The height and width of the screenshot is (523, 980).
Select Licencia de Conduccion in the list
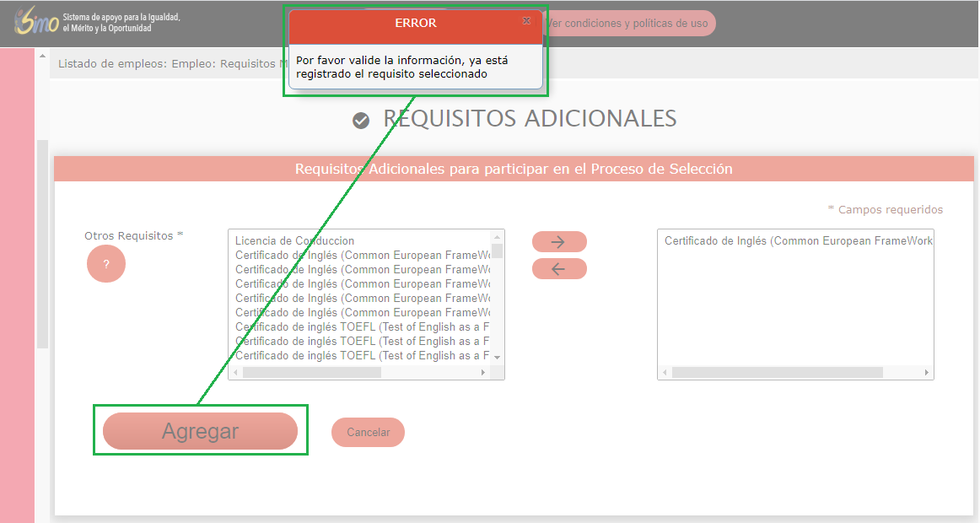pyautogui.click(x=294, y=241)
